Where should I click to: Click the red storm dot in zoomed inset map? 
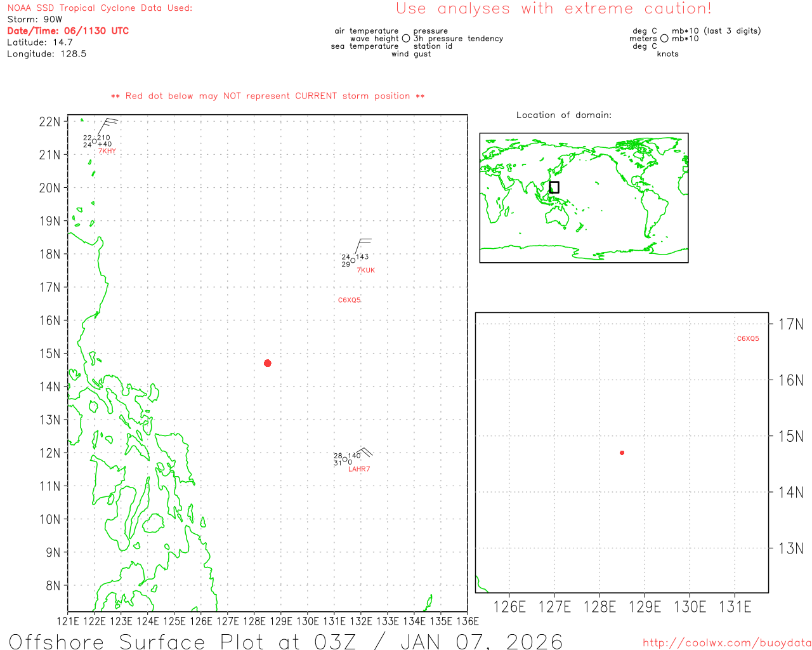[x=622, y=453]
